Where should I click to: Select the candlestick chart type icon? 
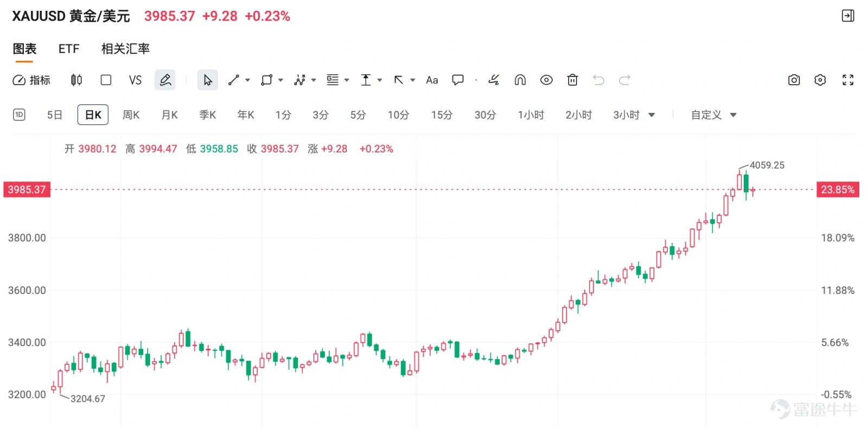76,80
